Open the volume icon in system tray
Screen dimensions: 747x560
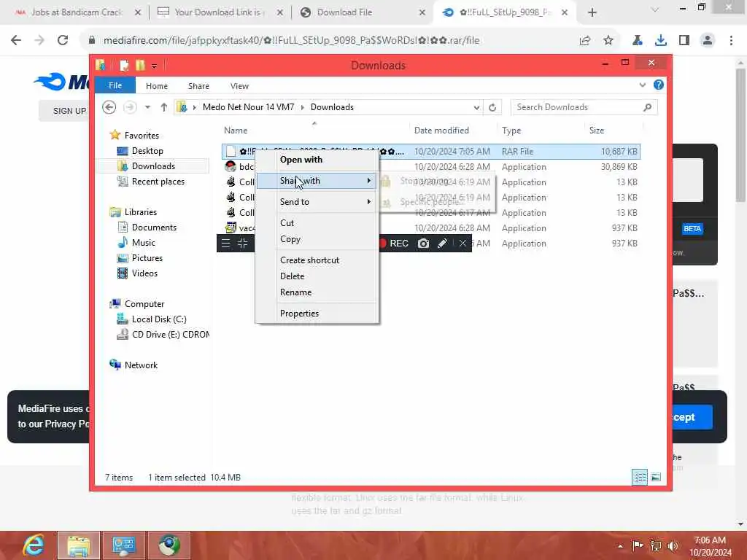click(673, 545)
